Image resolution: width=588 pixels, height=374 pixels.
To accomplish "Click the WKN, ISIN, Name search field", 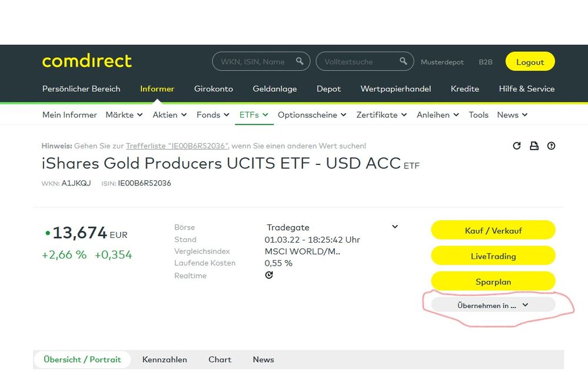I will [x=253, y=61].
